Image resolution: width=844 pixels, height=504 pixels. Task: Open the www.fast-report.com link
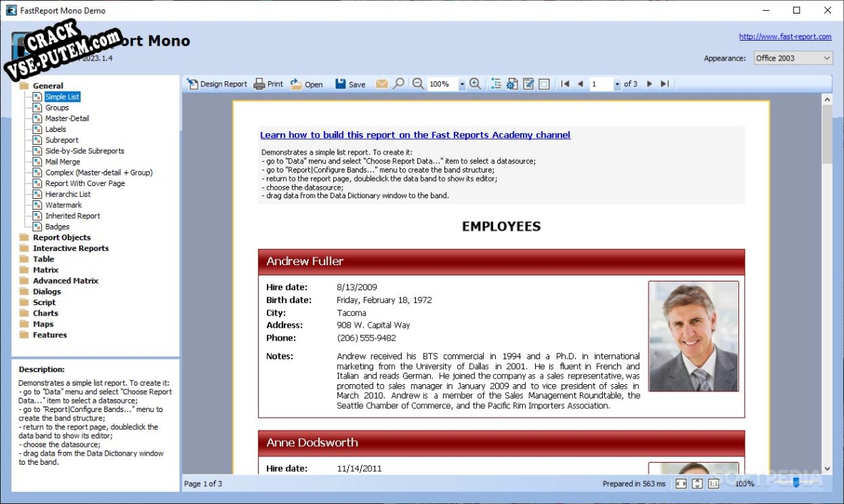(785, 36)
